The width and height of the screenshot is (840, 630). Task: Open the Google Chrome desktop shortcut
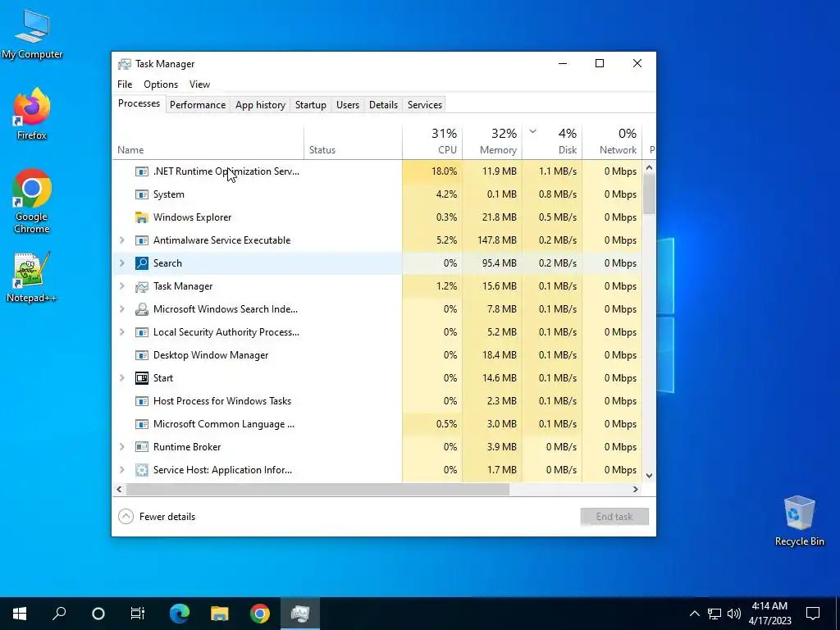(x=32, y=201)
